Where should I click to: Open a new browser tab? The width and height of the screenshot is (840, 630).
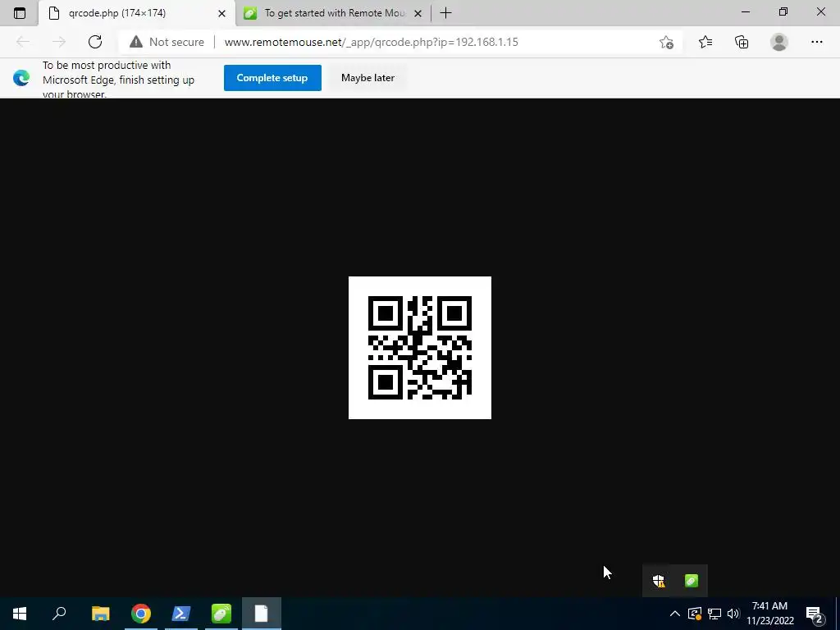click(x=445, y=13)
